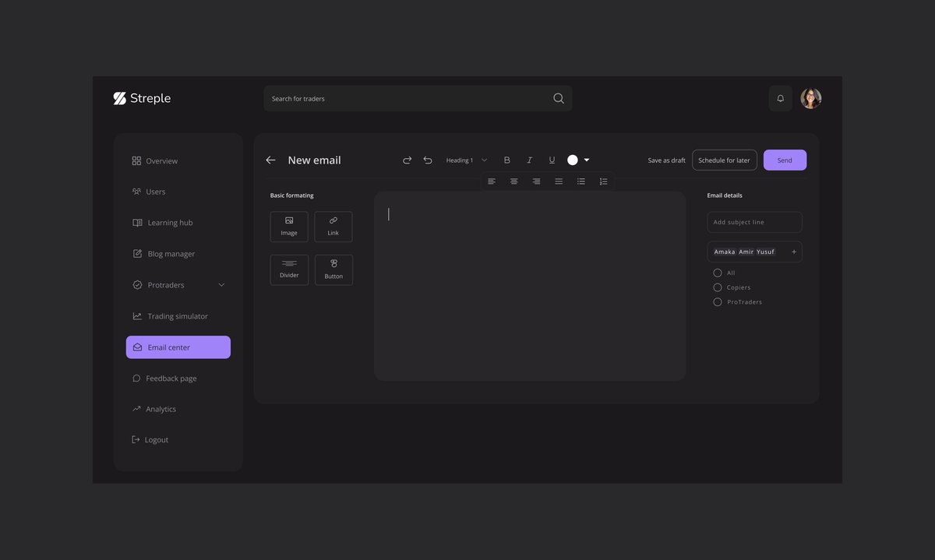This screenshot has height=560, width=935.
Task: Expand the Protraders submenu chevron
Action: pos(221,285)
